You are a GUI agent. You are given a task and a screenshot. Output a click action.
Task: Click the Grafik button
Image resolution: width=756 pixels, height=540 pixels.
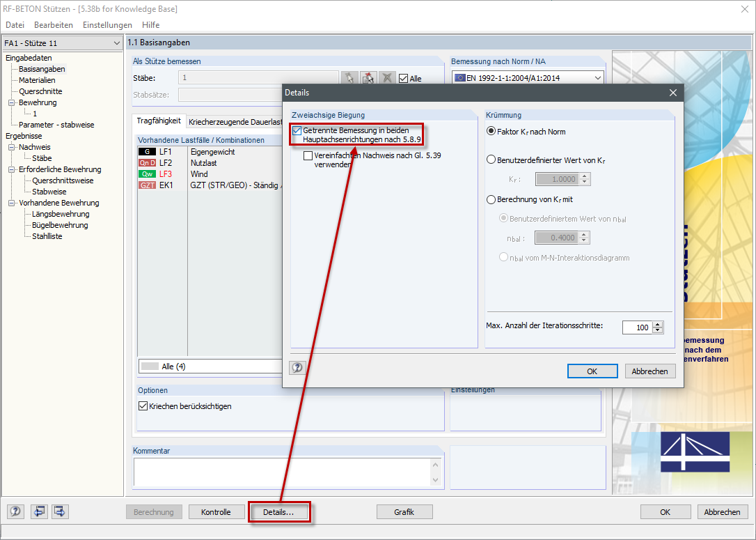404,512
